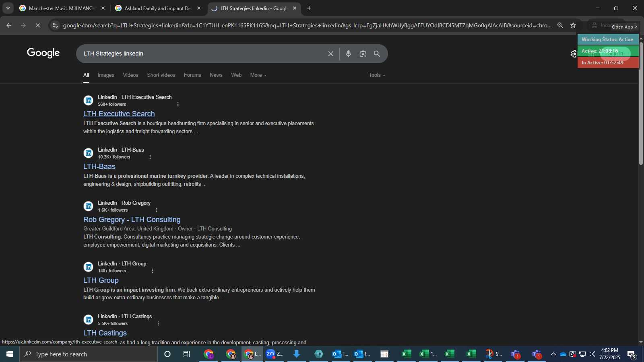Click LinkedIn favicon beside LTH-Baas result
This screenshot has height=362, width=644.
point(88,153)
